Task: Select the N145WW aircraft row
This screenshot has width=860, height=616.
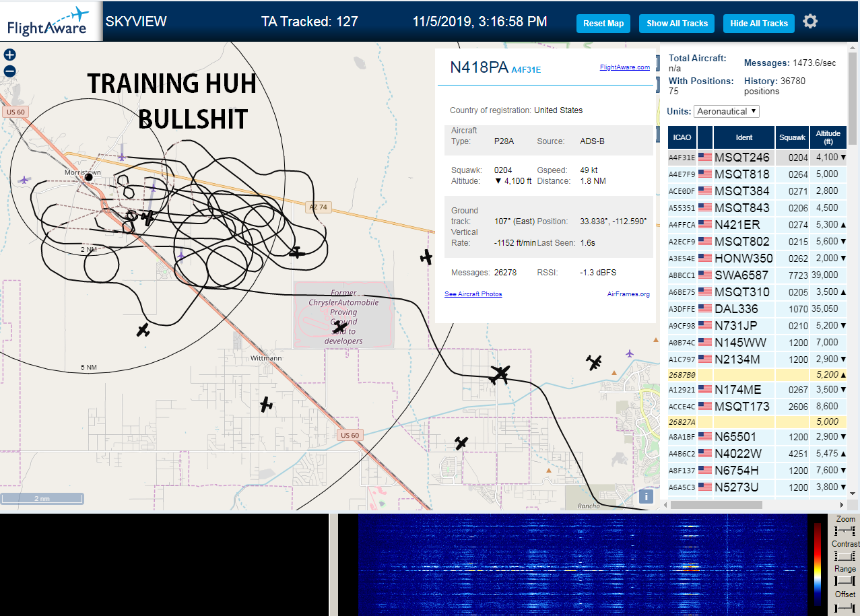Action: (757, 343)
